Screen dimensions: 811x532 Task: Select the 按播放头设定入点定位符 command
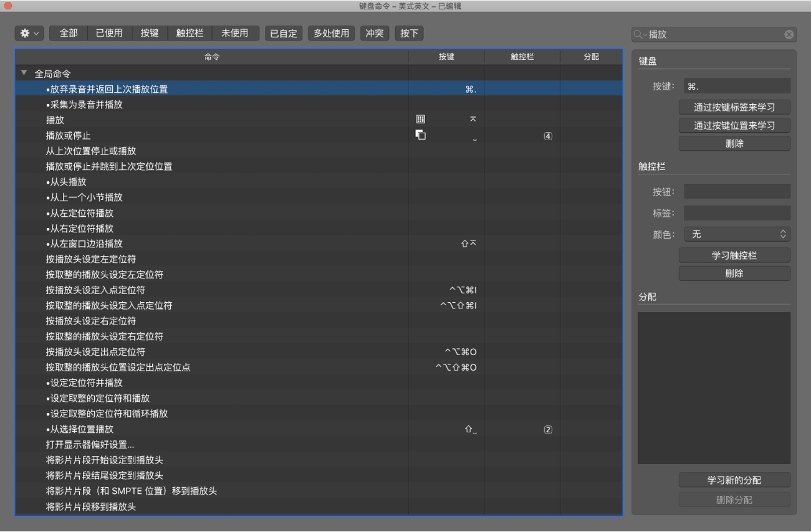[319, 290]
